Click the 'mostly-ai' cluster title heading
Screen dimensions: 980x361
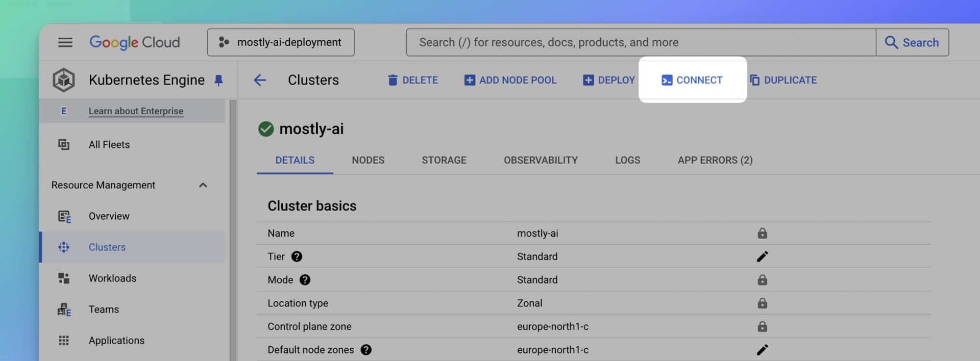pyautogui.click(x=311, y=129)
